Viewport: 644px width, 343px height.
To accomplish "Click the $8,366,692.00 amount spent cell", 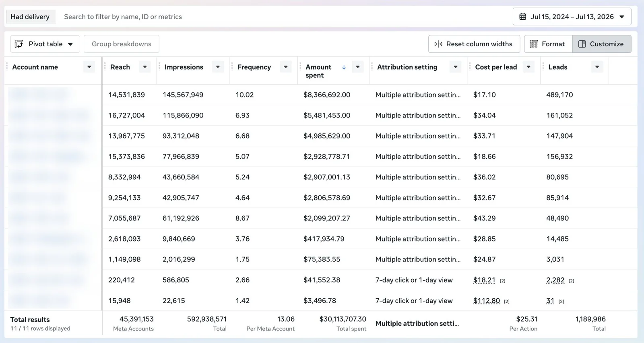I will coord(327,95).
